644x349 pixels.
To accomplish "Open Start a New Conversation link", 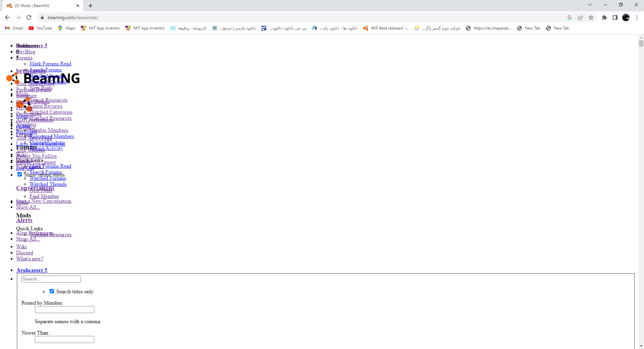I will pyautogui.click(x=44, y=201).
